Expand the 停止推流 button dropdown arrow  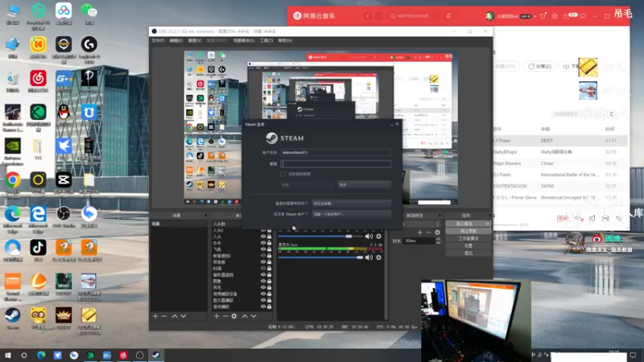487,224
